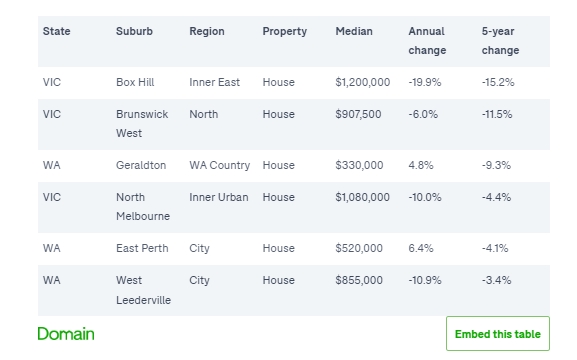Select the Box Hill suburb cell

[135, 82]
